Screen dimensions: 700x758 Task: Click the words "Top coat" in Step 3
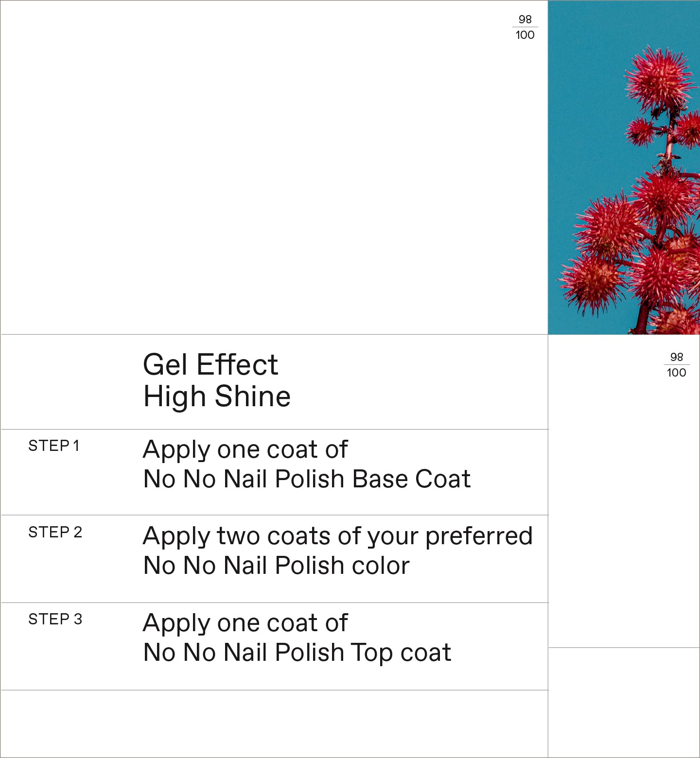(401, 653)
